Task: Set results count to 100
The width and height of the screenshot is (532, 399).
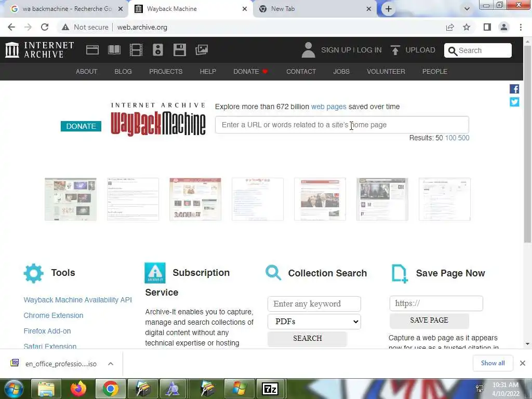Action: (x=450, y=138)
